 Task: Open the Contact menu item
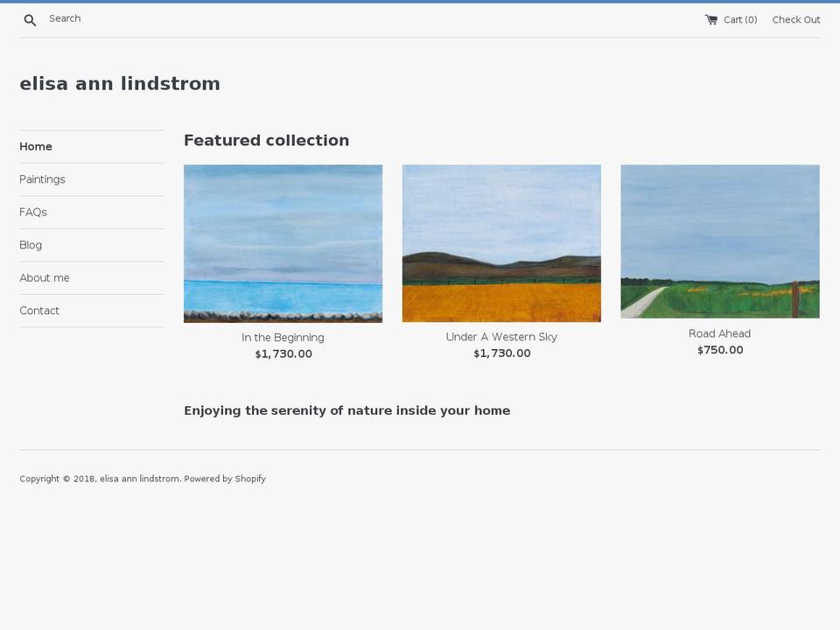[39, 311]
